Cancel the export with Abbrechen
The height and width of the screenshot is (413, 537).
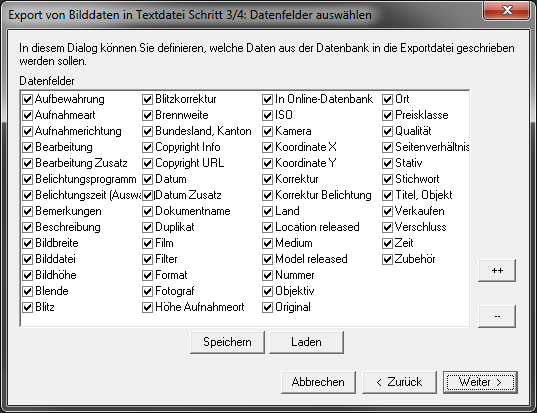coord(319,382)
